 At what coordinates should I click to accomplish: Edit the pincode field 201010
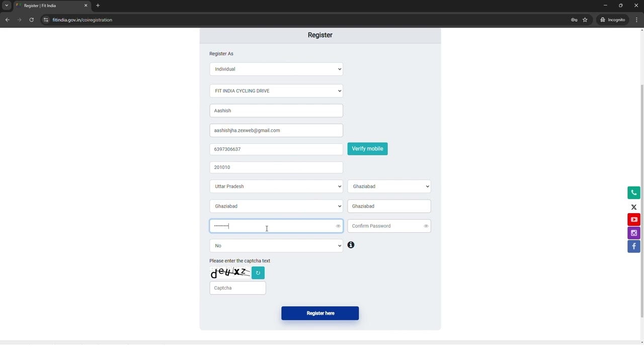[x=276, y=167]
